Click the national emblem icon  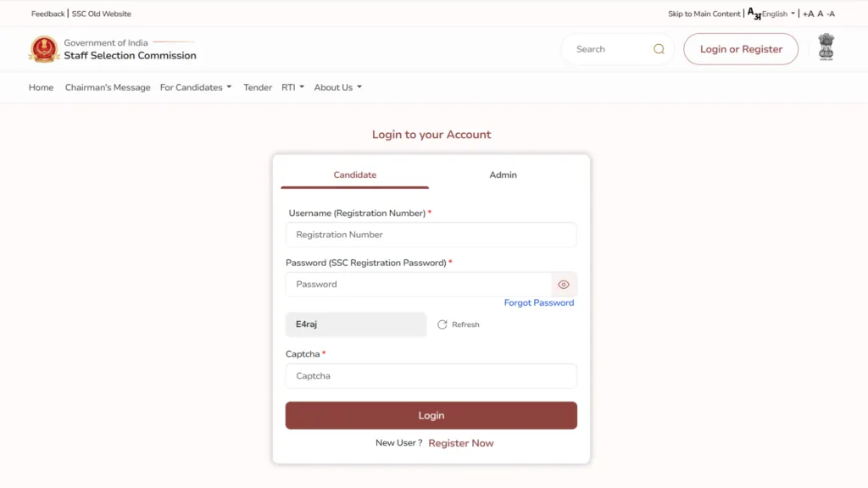[826, 47]
